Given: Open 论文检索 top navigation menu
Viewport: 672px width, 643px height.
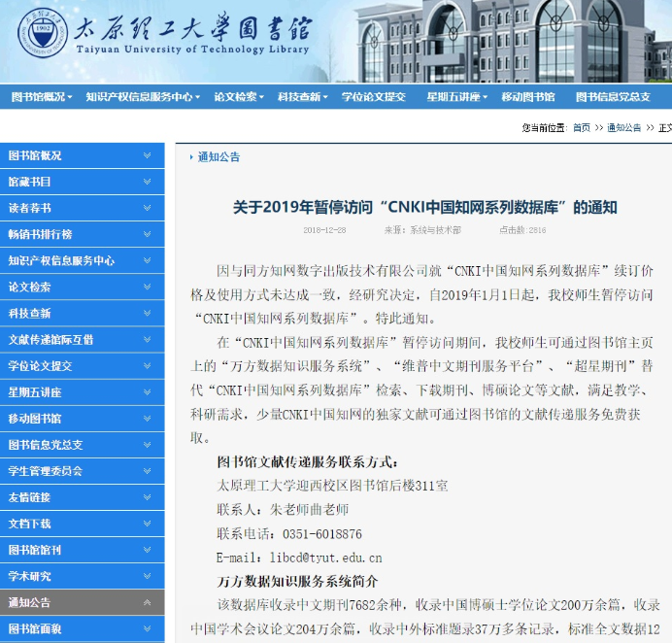Looking at the screenshot, I should pyautogui.click(x=239, y=97).
